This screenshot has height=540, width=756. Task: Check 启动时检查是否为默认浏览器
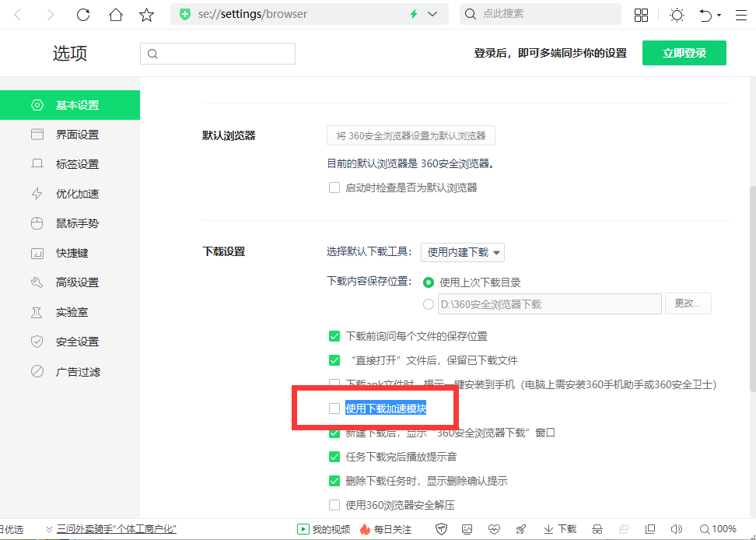pos(334,188)
